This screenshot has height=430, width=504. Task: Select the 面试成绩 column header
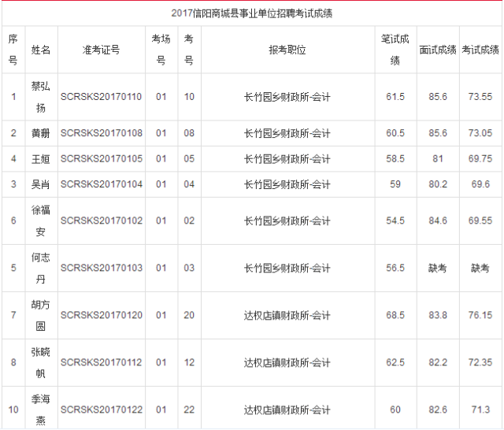pyautogui.click(x=438, y=50)
